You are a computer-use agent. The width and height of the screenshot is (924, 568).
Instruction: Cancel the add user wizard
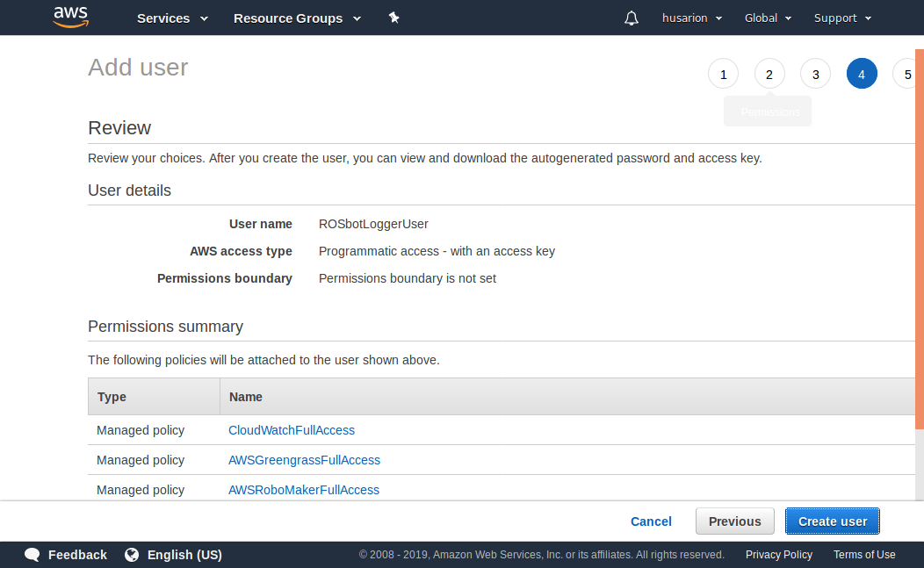(651, 521)
